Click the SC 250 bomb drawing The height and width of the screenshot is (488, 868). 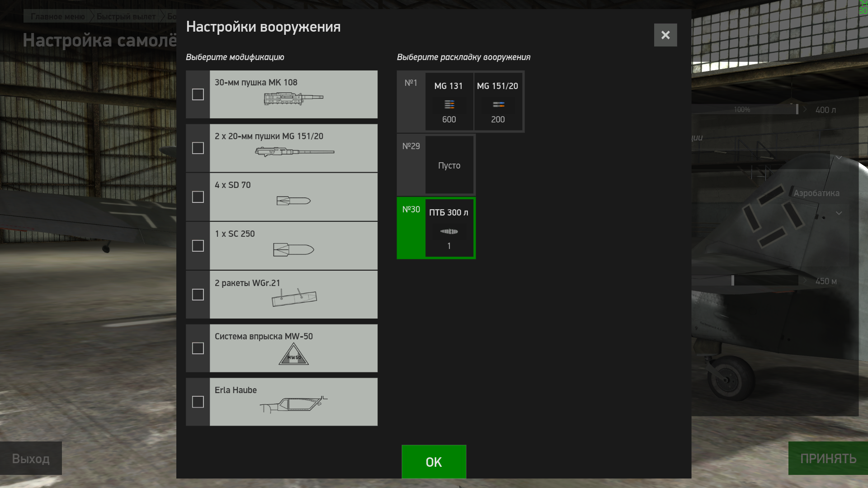tap(293, 249)
